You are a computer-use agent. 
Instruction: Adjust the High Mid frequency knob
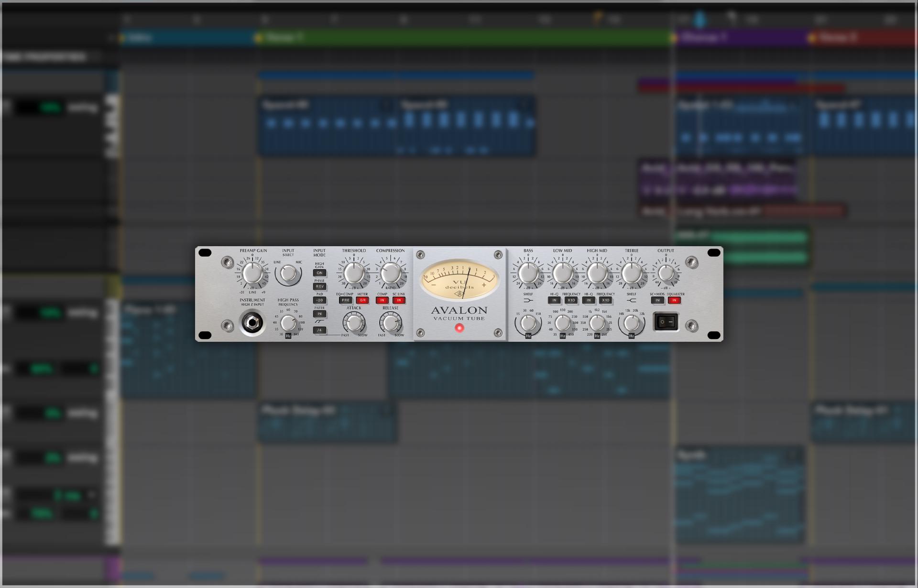coord(597,323)
